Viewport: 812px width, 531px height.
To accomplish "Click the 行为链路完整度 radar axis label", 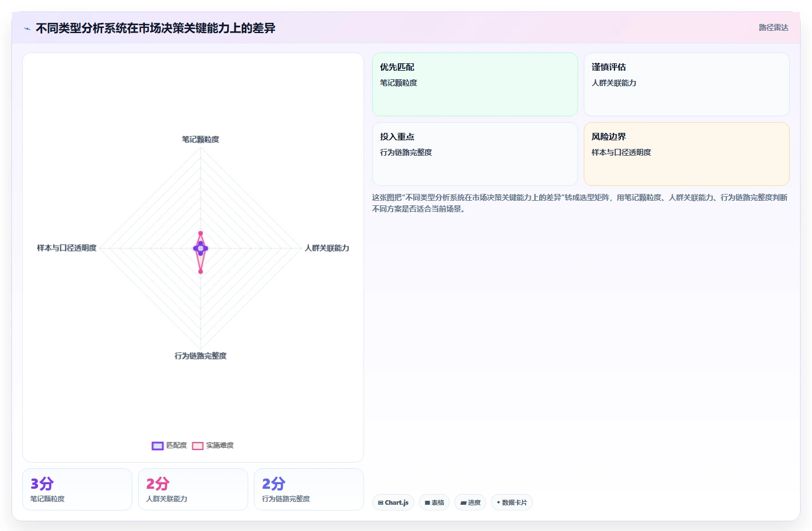I will click(200, 356).
